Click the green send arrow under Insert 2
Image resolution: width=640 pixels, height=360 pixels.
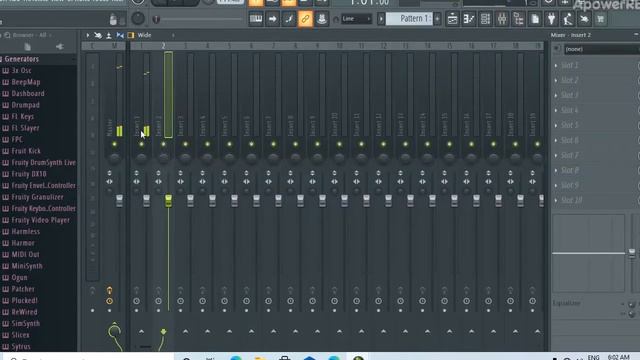(163, 331)
